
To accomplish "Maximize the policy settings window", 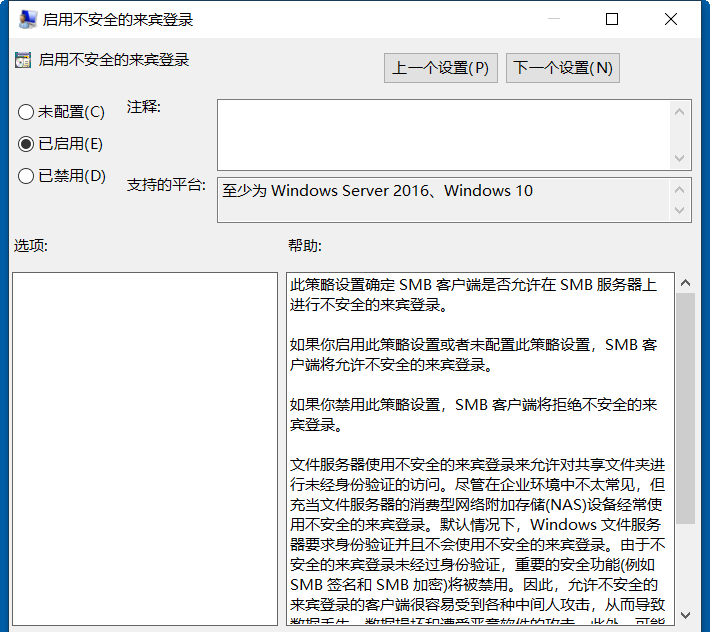I will point(612,20).
